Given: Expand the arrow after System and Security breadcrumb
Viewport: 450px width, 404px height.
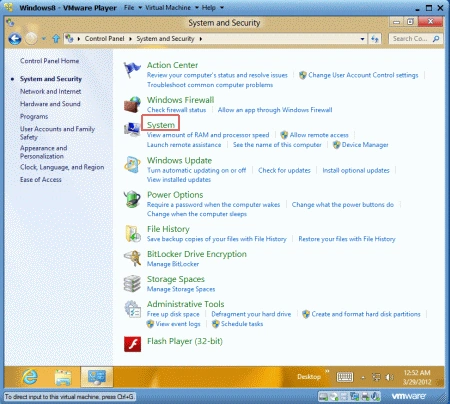Looking at the screenshot, I should [201, 39].
